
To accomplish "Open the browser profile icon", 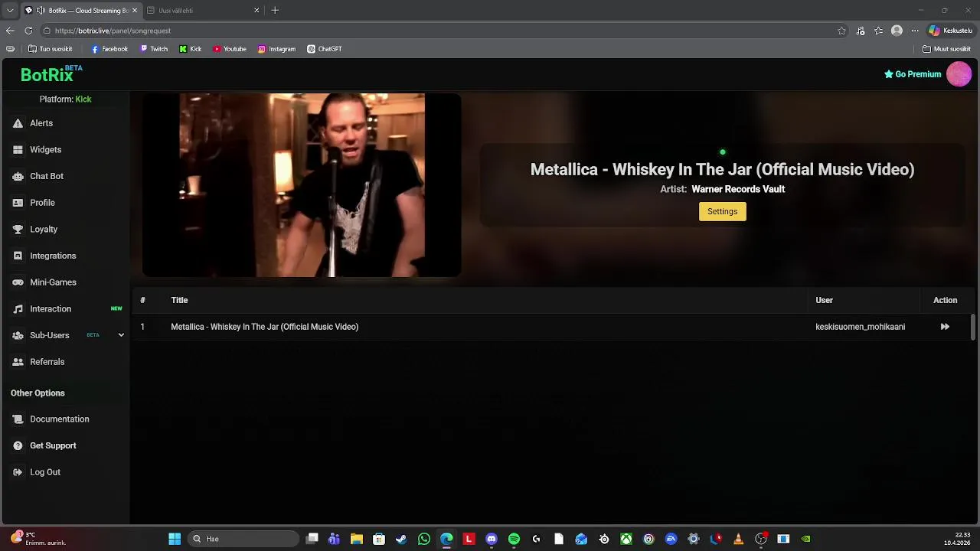I will (x=897, y=31).
